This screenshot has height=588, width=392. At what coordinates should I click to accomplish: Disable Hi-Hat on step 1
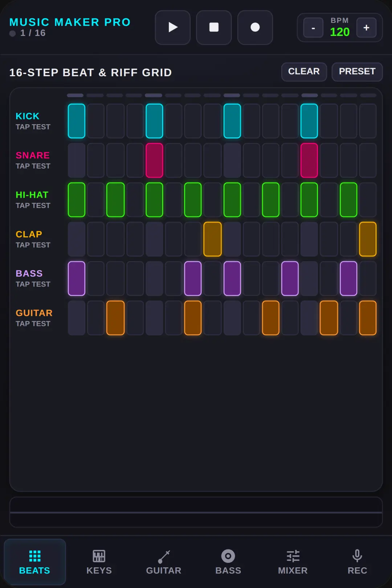pos(77,200)
